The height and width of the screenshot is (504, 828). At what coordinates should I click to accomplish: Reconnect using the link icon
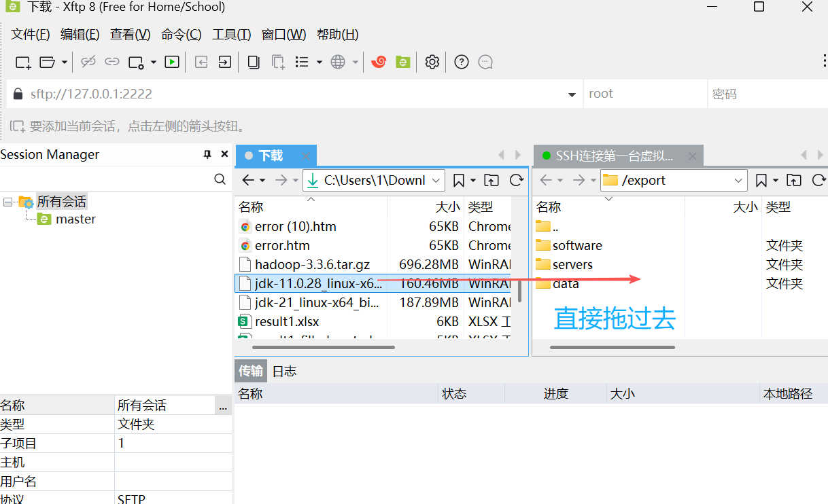(111, 62)
